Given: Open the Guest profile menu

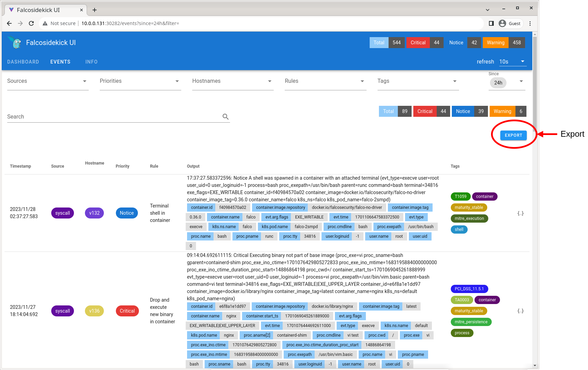Looking at the screenshot, I should click(510, 23).
